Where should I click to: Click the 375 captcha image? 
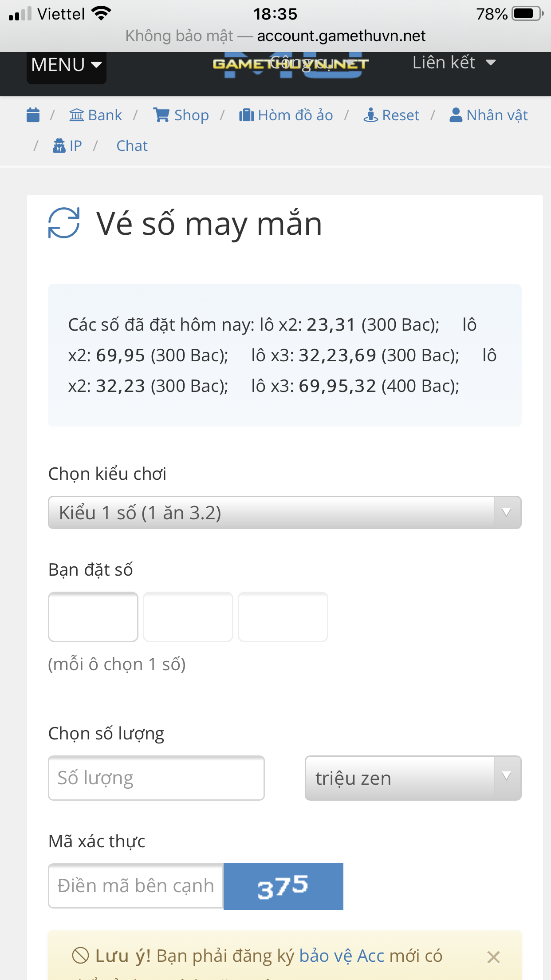pyautogui.click(x=283, y=886)
